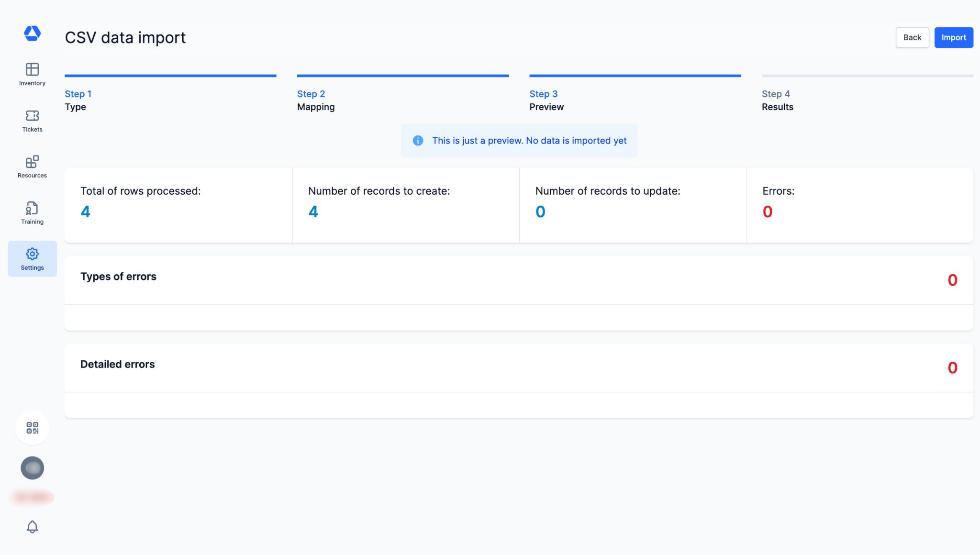980x556 pixels.
Task: Navigate to the Training section
Action: pyautogui.click(x=32, y=213)
